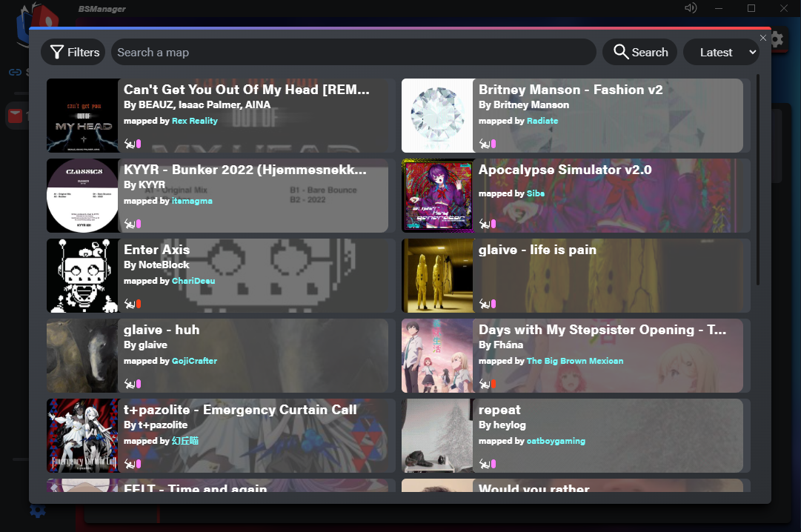The width and height of the screenshot is (801, 532).
Task: Click the difficulty icon on Britney Manson card
Action: coord(493,144)
